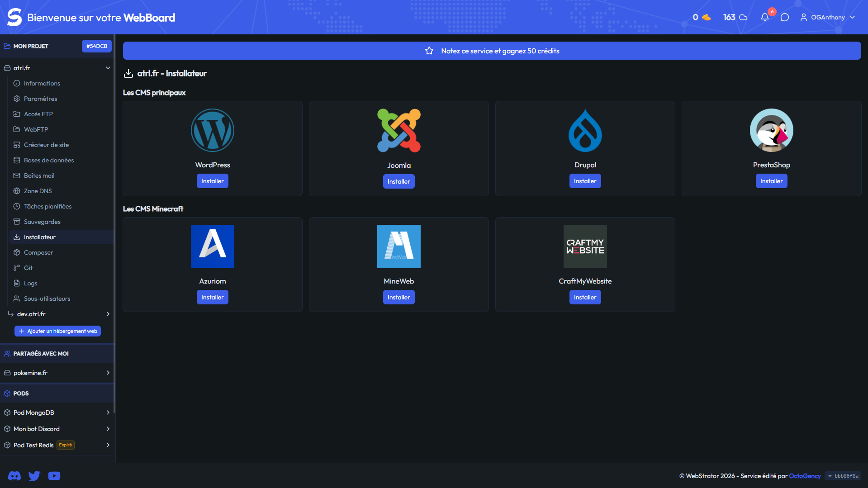The width and height of the screenshot is (868, 488).
Task: Open the YouTube link in footer
Action: pyautogui.click(x=54, y=476)
